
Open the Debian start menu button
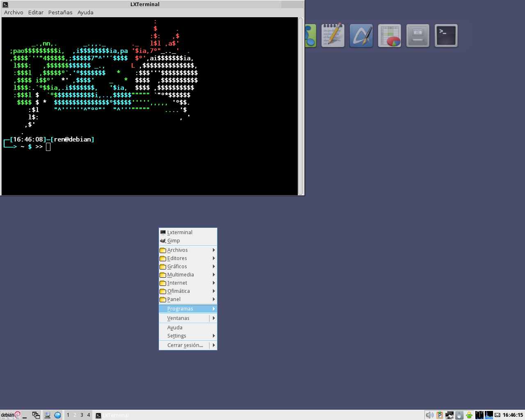[x=10, y=415]
